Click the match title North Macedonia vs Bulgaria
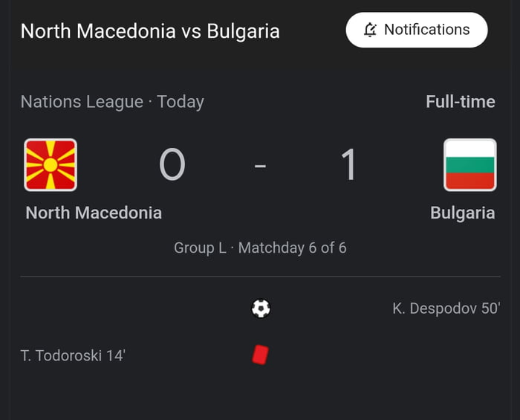Screen dimensions: 520x420 [150, 31]
